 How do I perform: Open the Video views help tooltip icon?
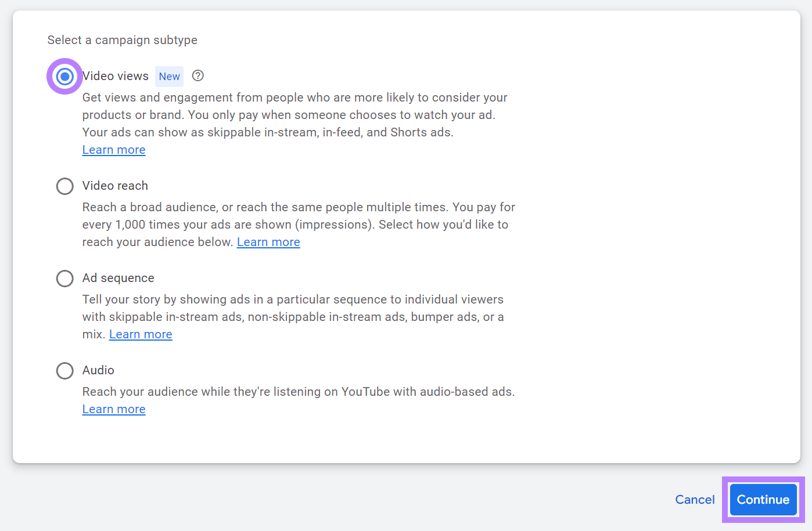[197, 75]
